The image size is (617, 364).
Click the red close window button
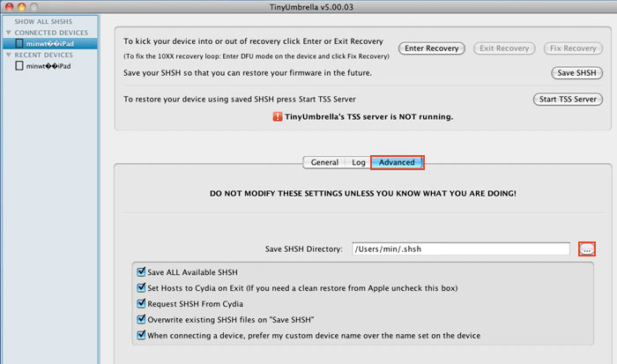click(9, 7)
